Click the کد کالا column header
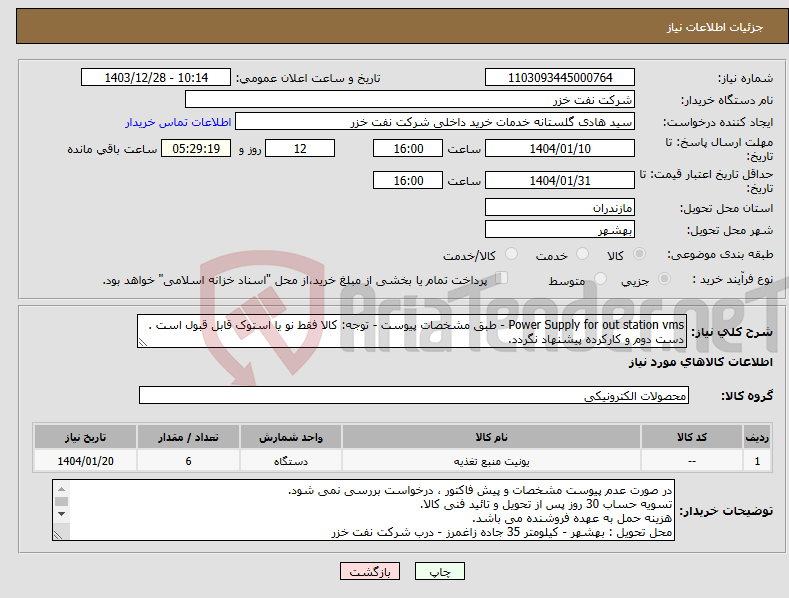The image size is (789, 598). (x=692, y=437)
